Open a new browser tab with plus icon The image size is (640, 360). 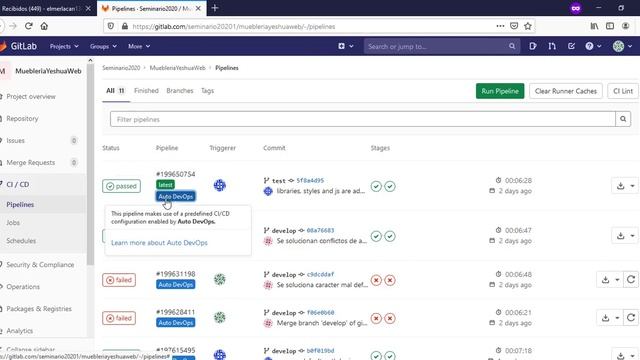pyautogui.click(x=215, y=8)
